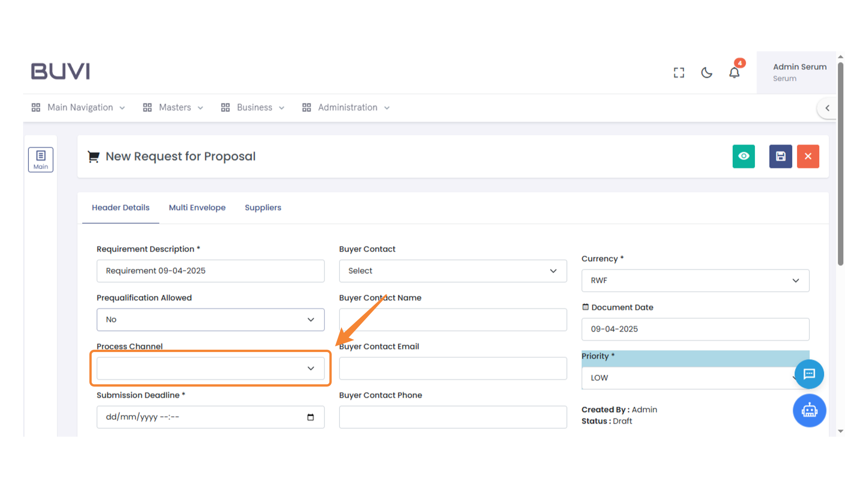Open the chat assistant bubble
This screenshot has width=868, height=488.
coord(809,374)
